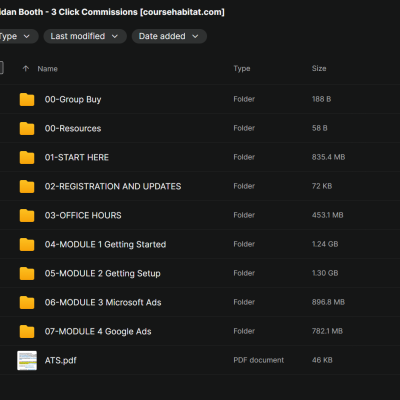This screenshot has width=400, height=400.
Task: Click the 782.1 MB size value
Action: (327, 331)
